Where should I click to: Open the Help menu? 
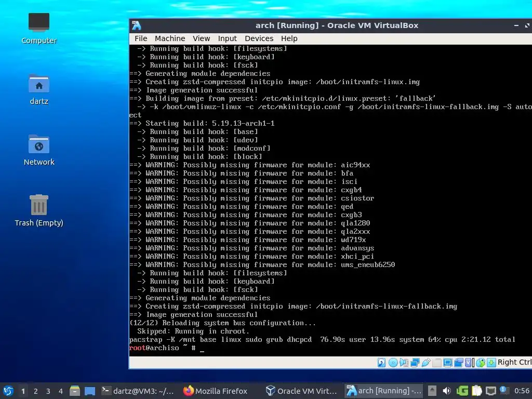coord(289,38)
